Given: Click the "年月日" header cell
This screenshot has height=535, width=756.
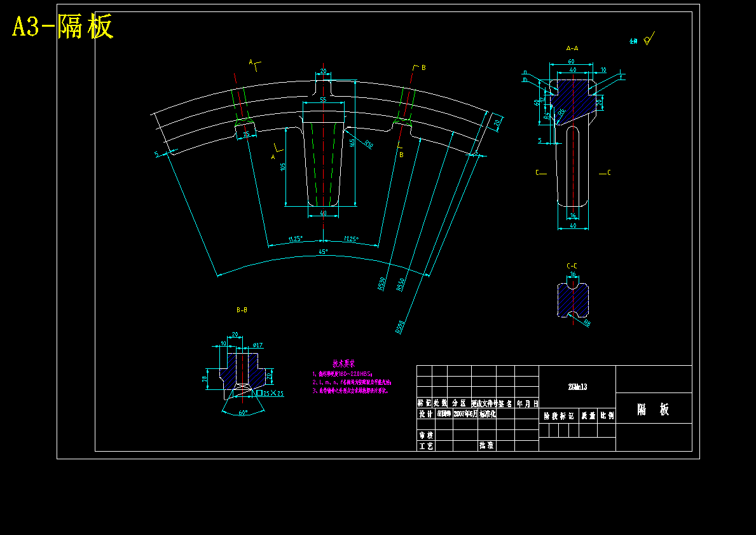Looking at the screenshot, I should [x=527, y=403].
